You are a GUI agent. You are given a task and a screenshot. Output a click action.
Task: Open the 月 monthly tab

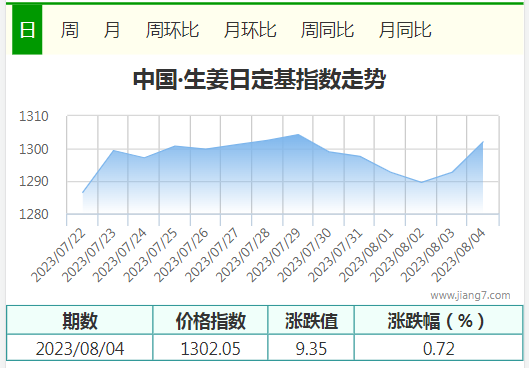click(112, 30)
